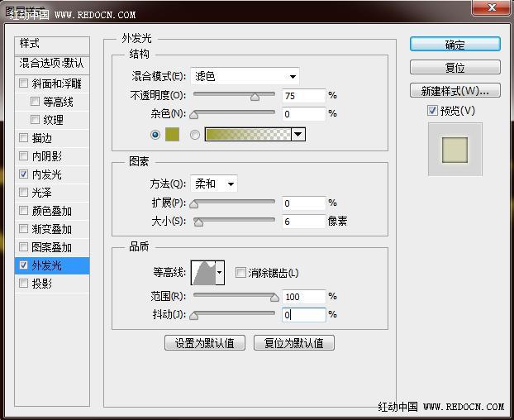Click the 新建样式(W)... button
This screenshot has width=514, height=420.
(455, 90)
